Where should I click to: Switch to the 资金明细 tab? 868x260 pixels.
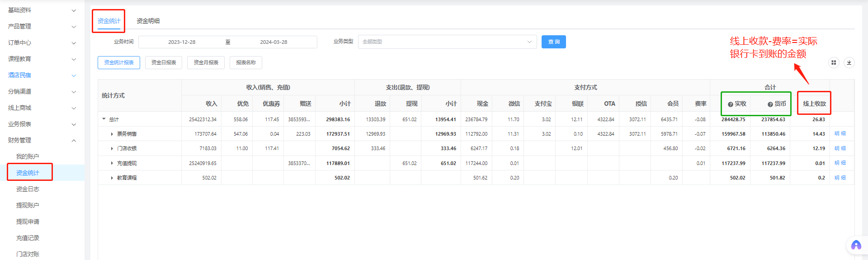[x=148, y=21]
